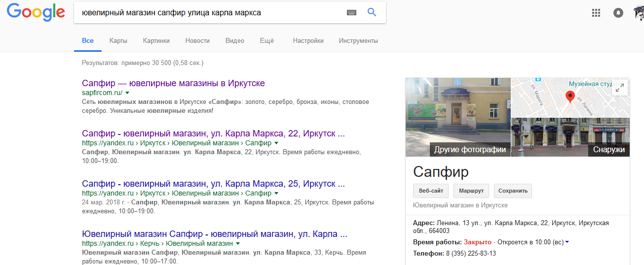Expand dropdown arrow for the Керчь result URL

pyautogui.click(x=238, y=243)
